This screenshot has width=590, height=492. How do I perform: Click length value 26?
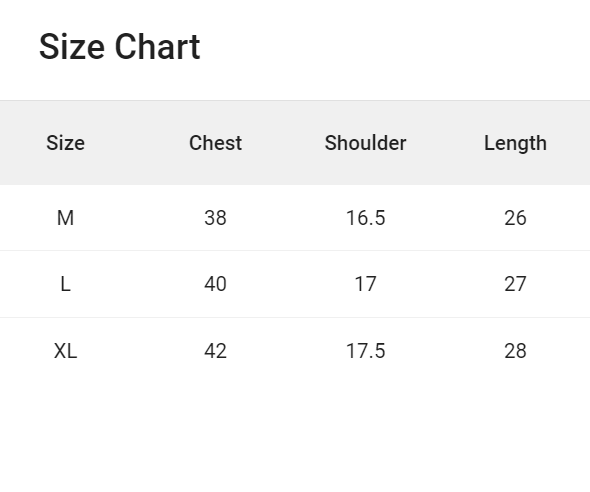515,218
